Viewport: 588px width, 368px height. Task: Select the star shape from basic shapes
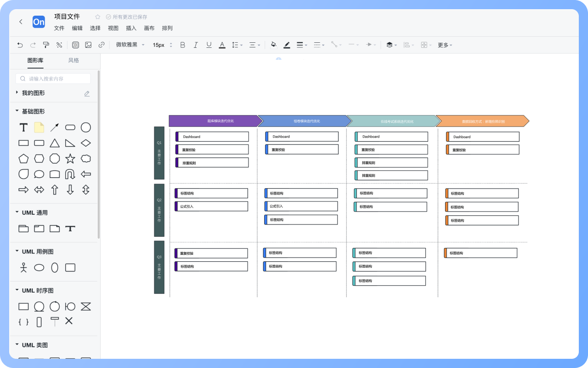pyautogui.click(x=70, y=159)
